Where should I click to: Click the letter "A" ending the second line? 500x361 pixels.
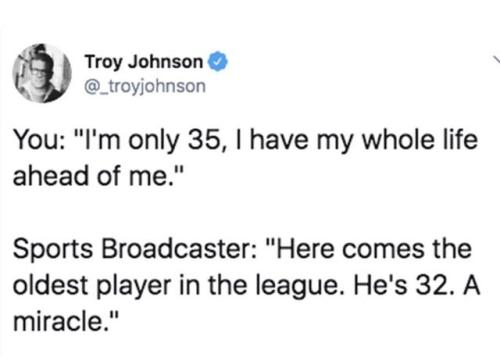click(x=471, y=286)
